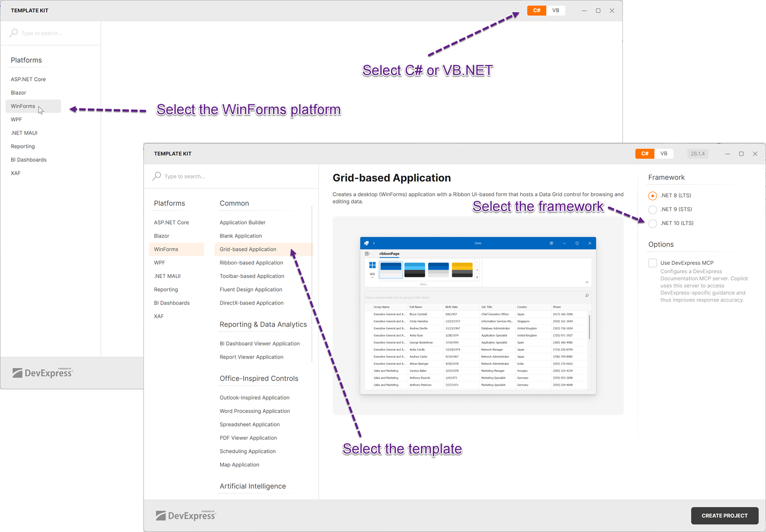Click search magnifier icon in front window

(157, 176)
